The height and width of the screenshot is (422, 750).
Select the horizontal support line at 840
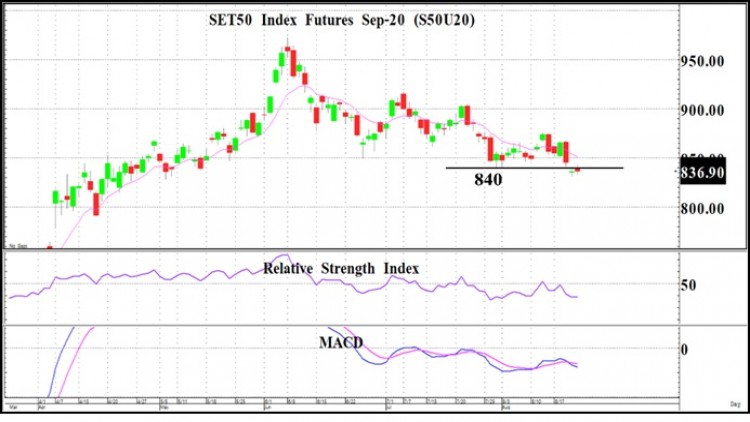pyautogui.click(x=534, y=168)
